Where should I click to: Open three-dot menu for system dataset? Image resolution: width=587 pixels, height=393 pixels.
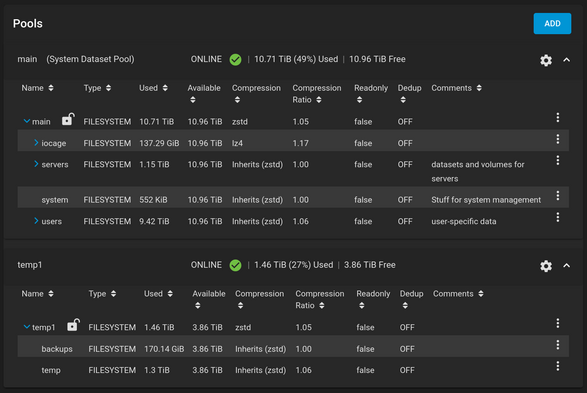click(557, 196)
